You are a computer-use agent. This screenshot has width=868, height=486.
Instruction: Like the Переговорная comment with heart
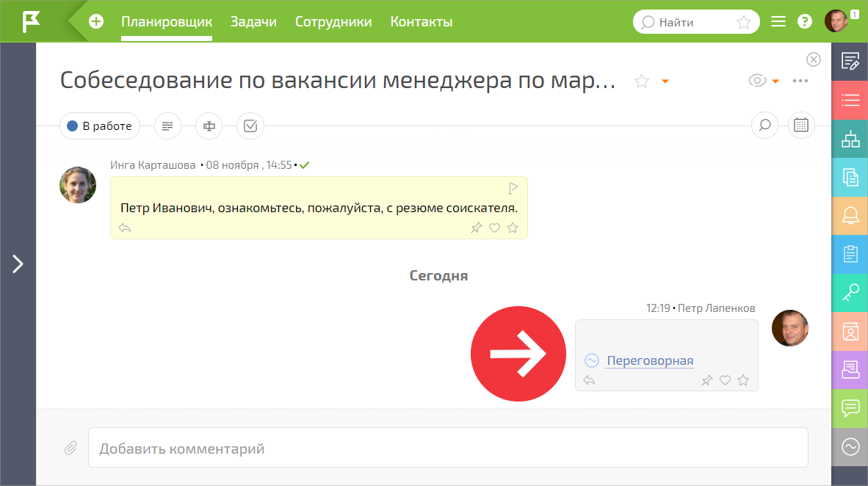tap(726, 380)
